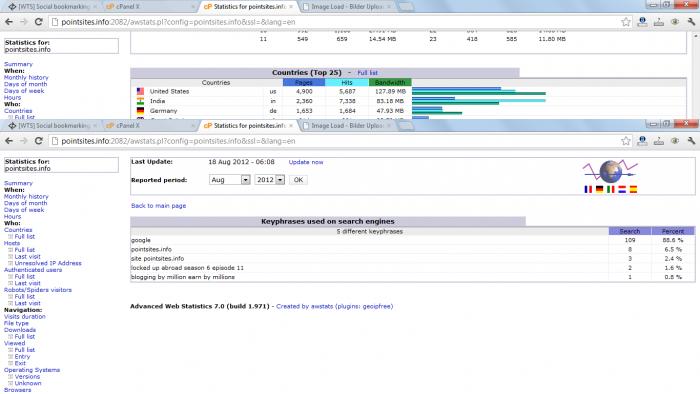Switch to the 'cPanel X' tab in the lower window

point(151,126)
